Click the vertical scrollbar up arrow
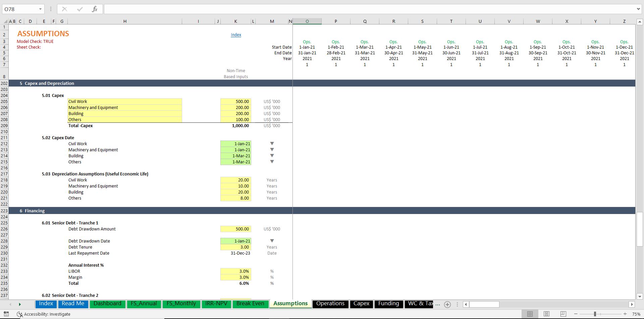 [x=640, y=22]
